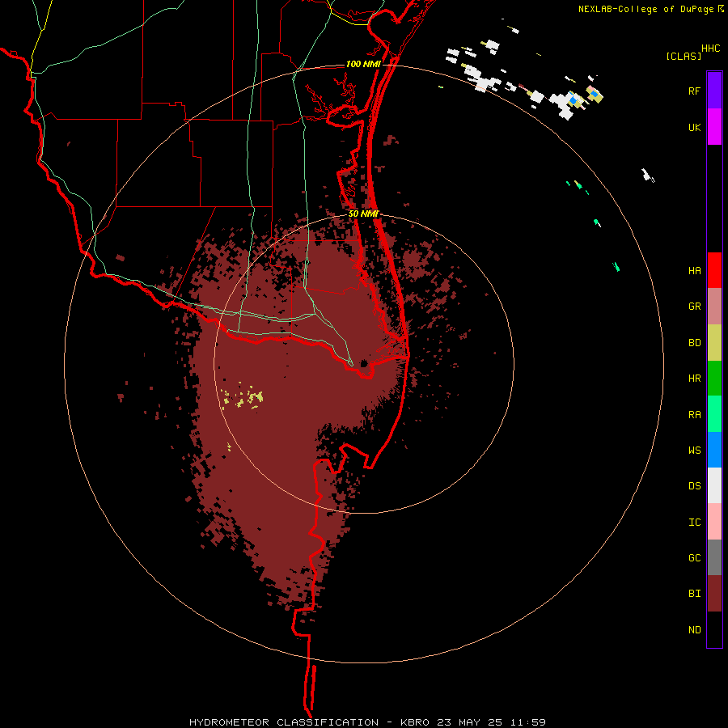The image size is (728, 728).
Task: Click the HHC product label
Action: click(711, 49)
